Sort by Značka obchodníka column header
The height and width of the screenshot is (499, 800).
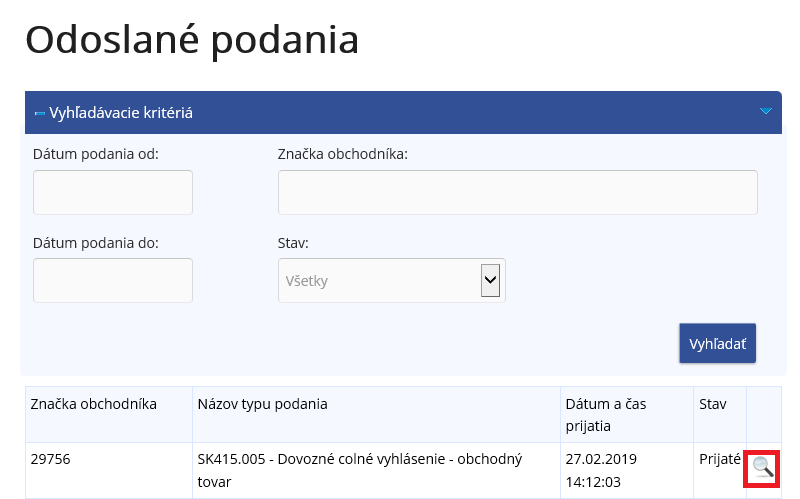coord(94,404)
